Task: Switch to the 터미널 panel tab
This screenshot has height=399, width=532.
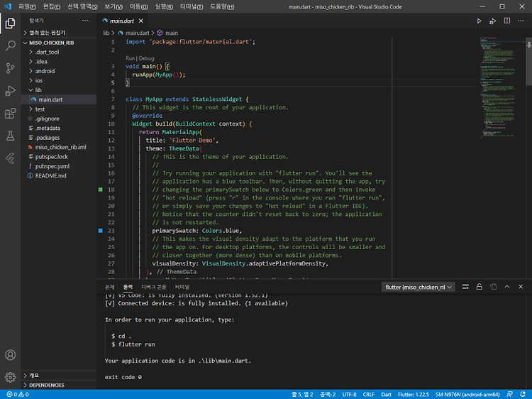Action: point(182,287)
